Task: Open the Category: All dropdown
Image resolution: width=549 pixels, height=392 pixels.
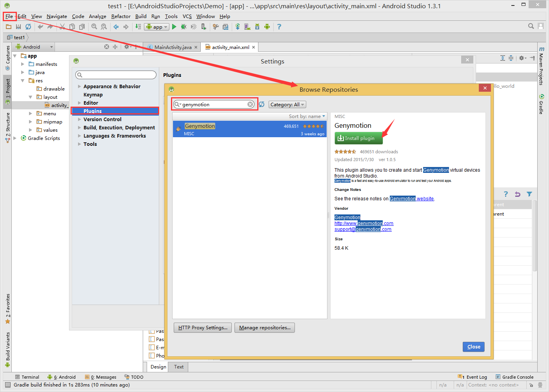Action: (x=287, y=105)
